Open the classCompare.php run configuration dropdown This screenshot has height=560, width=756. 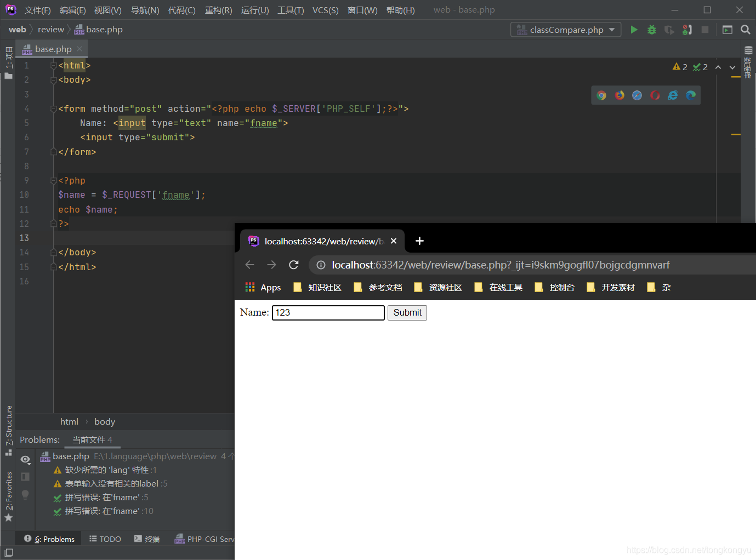pyautogui.click(x=566, y=30)
